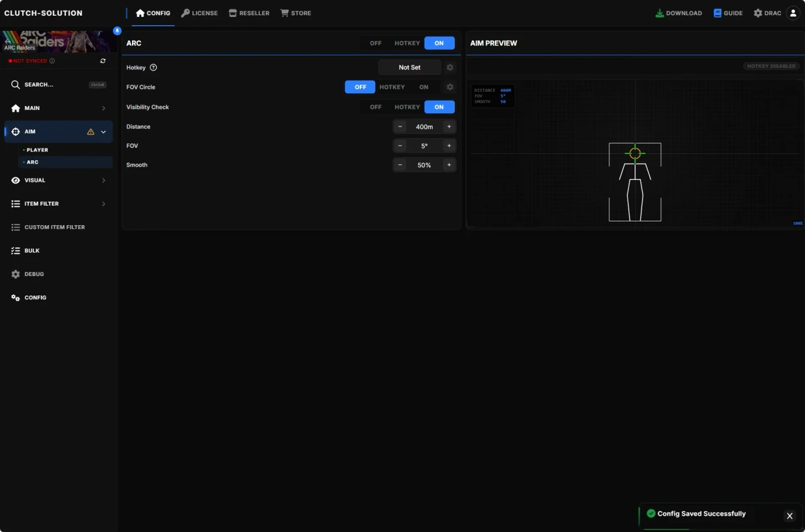This screenshot has height=532, width=805.
Task: Increase Smooth with plus button
Action: pyautogui.click(x=448, y=165)
